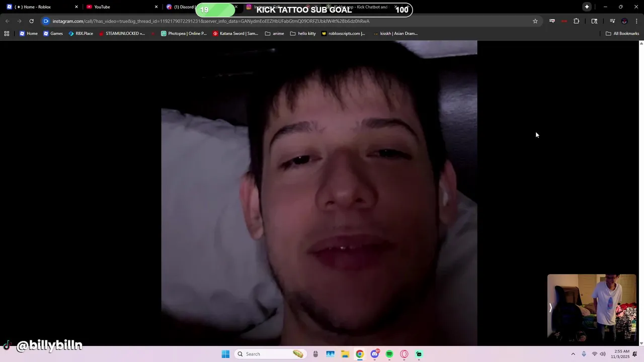The height and width of the screenshot is (362, 644).
Task: Open the Home bookmark
Action: tap(29, 34)
